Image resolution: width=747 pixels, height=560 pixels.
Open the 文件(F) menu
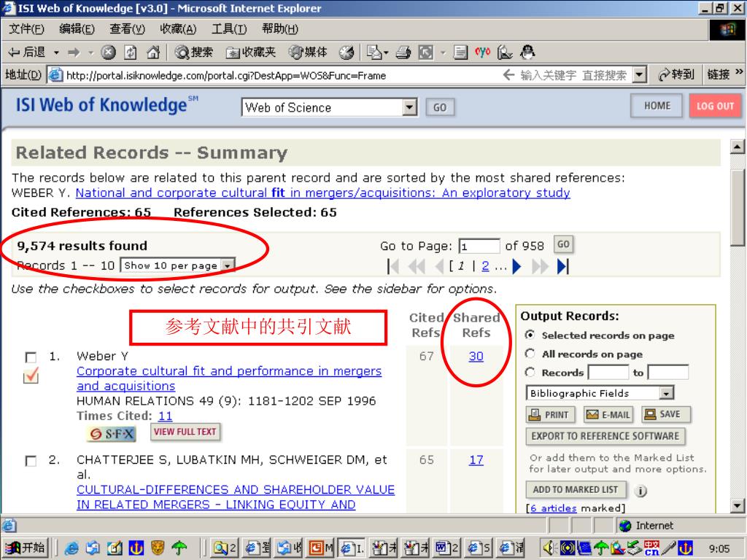click(27, 29)
